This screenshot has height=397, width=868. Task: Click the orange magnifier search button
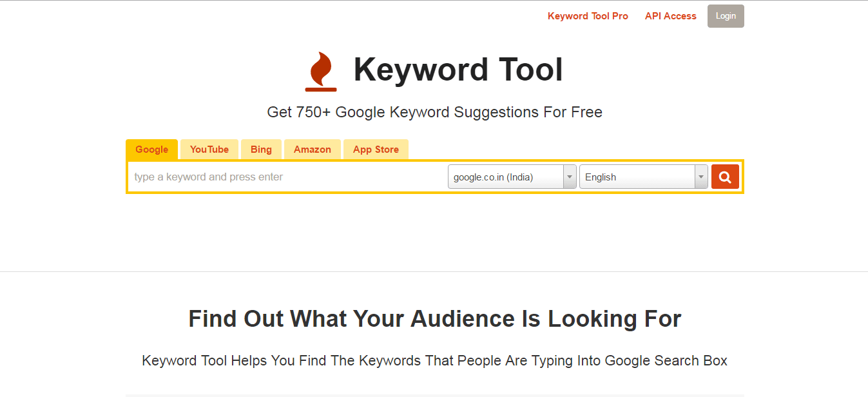click(725, 177)
